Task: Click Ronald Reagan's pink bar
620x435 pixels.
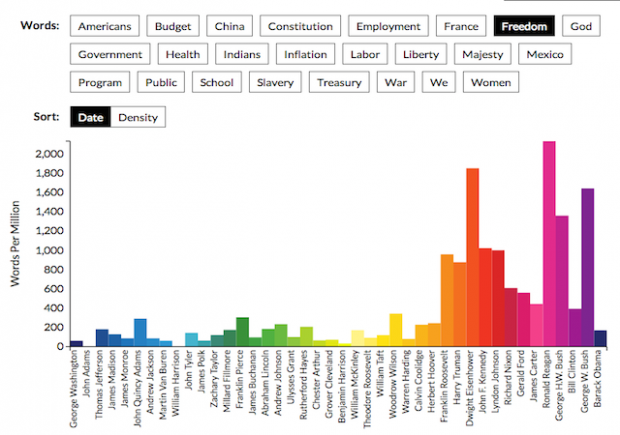Action: pos(549,244)
